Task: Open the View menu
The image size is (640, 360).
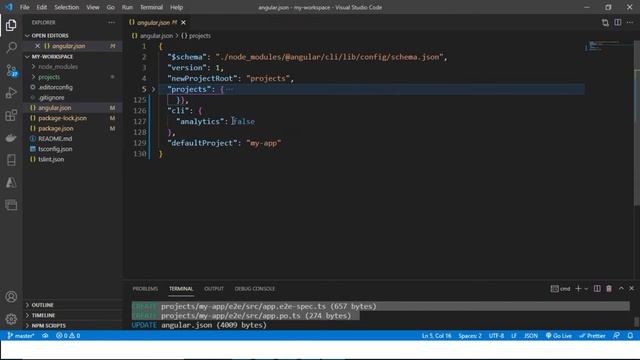Action: pyautogui.click(x=93, y=7)
